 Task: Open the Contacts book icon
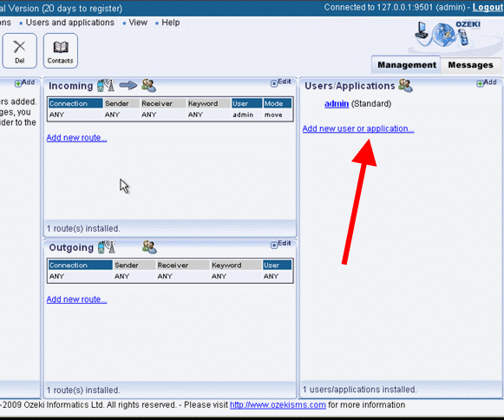[61, 47]
